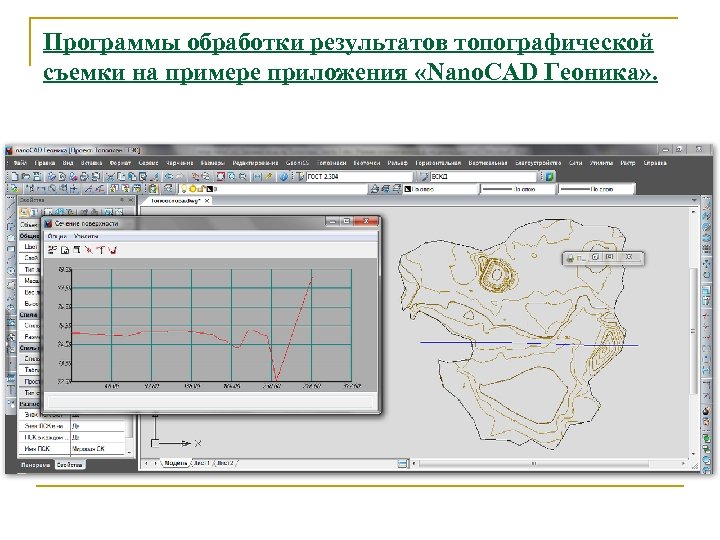This screenshot has height=540, width=720.
Task: Open the Правка menu
Action: tap(45, 163)
